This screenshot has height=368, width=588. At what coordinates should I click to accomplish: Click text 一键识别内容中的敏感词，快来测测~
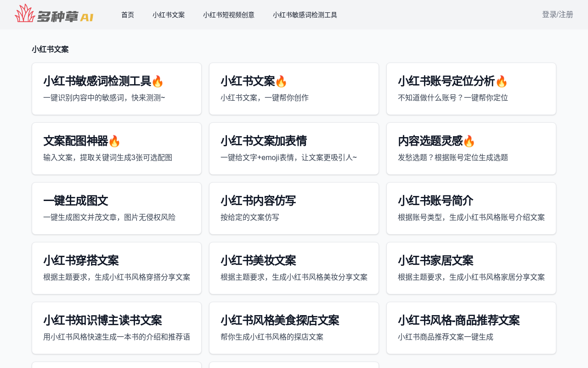tap(104, 98)
